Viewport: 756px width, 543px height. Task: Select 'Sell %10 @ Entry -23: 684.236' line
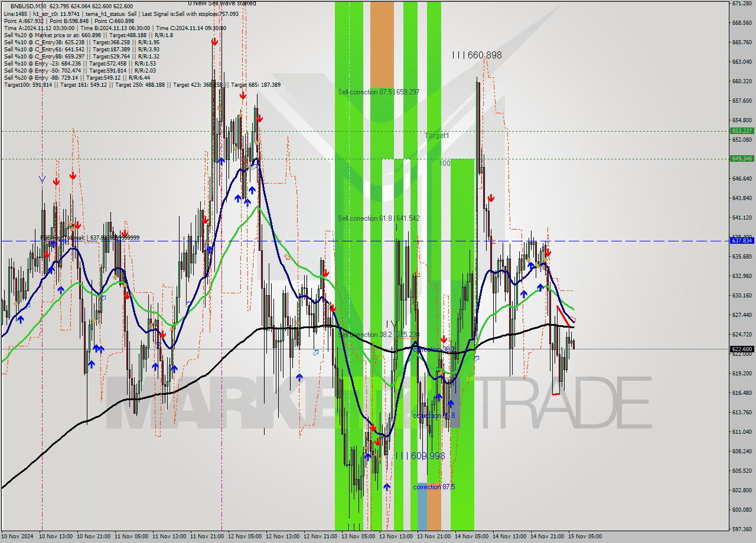(x=80, y=63)
